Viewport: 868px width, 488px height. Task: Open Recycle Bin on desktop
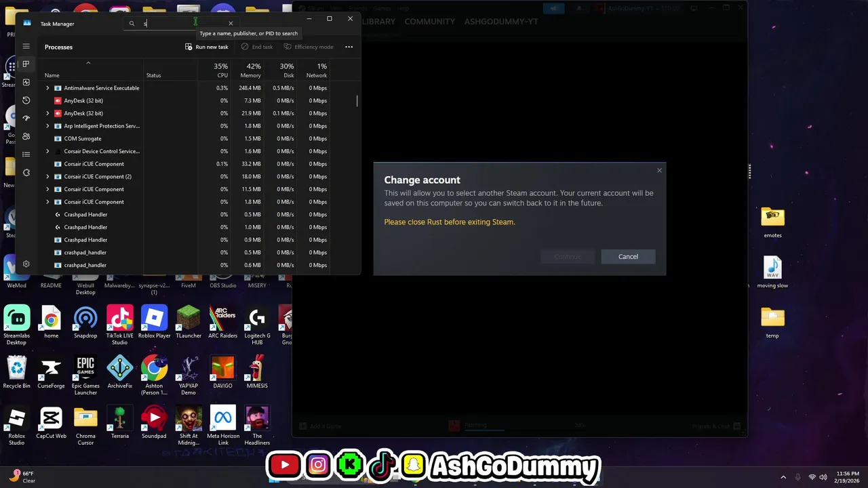coord(16,372)
